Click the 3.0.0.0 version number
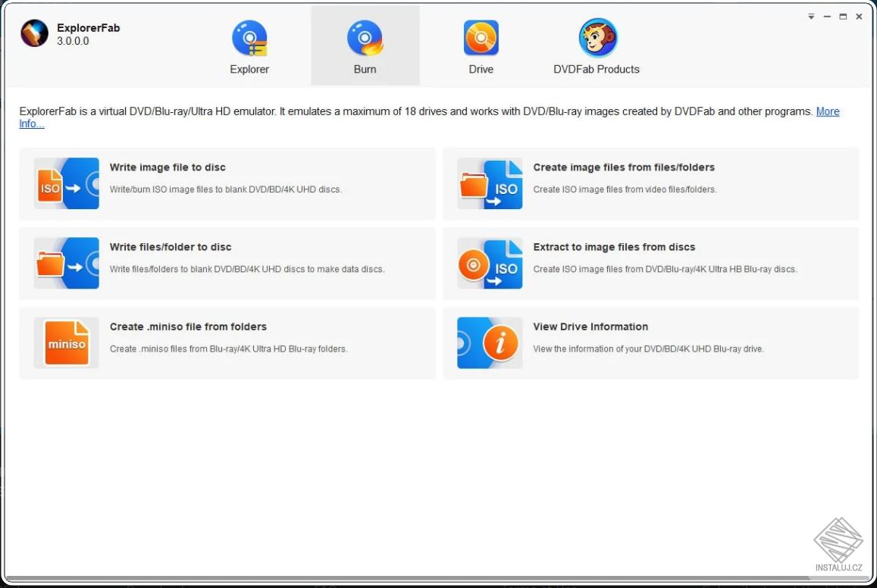 point(73,41)
